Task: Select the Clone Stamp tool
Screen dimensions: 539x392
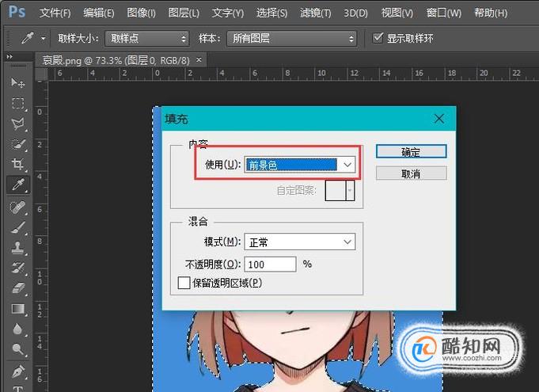Action: pos(18,247)
